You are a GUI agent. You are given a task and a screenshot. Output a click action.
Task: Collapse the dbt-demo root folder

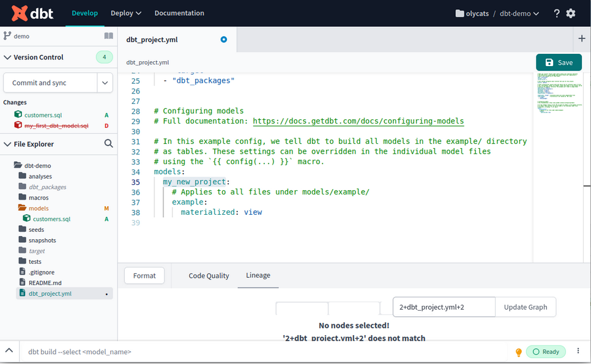coord(18,165)
